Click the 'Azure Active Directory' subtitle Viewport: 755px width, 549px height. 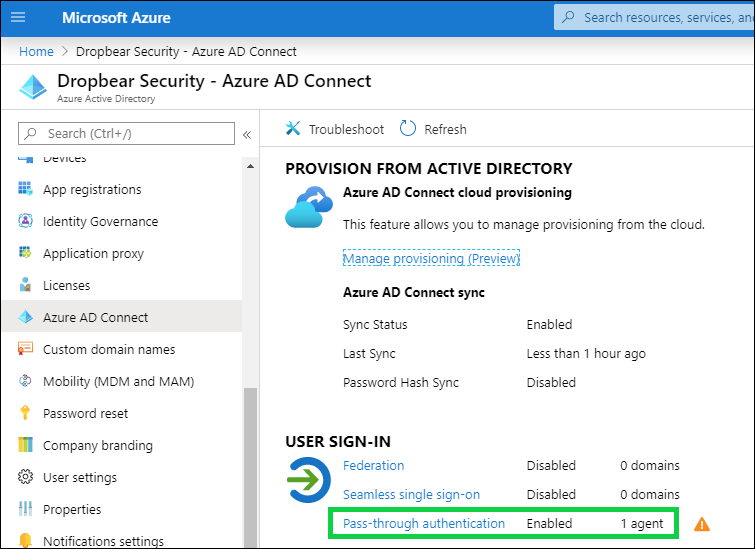tap(106, 99)
